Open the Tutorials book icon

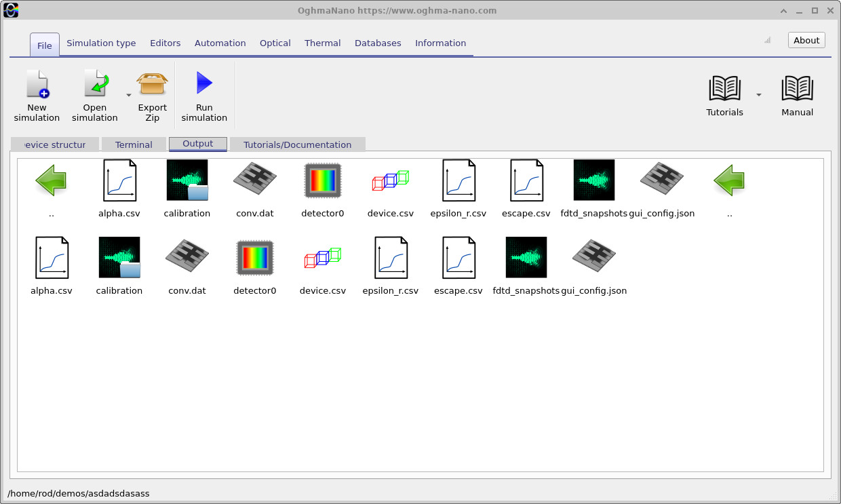coord(724,89)
